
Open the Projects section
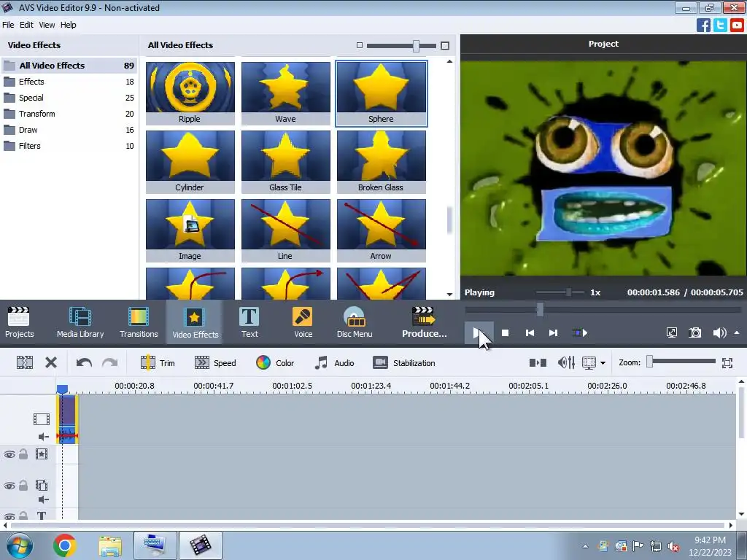point(19,322)
